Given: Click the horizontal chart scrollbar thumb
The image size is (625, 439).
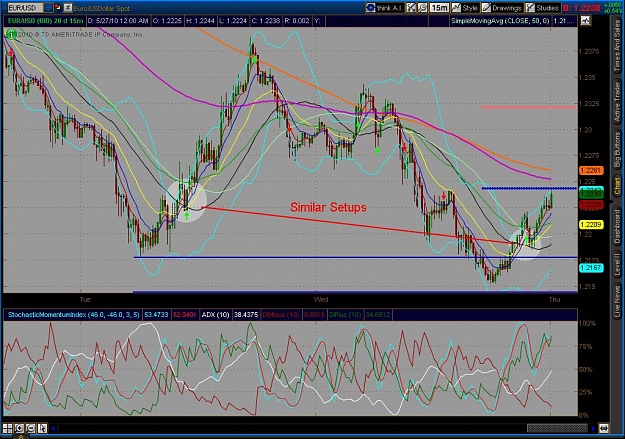Looking at the screenshot, I should (x=557, y=429).
